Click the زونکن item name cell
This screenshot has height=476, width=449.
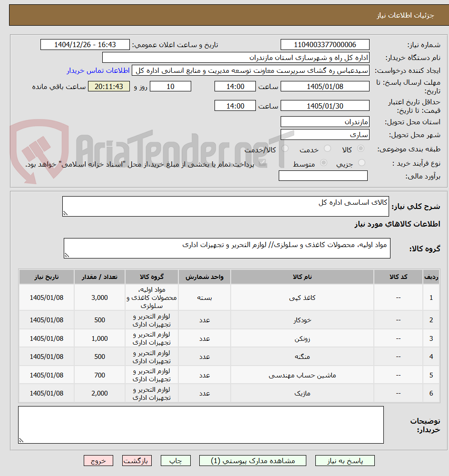302,338
